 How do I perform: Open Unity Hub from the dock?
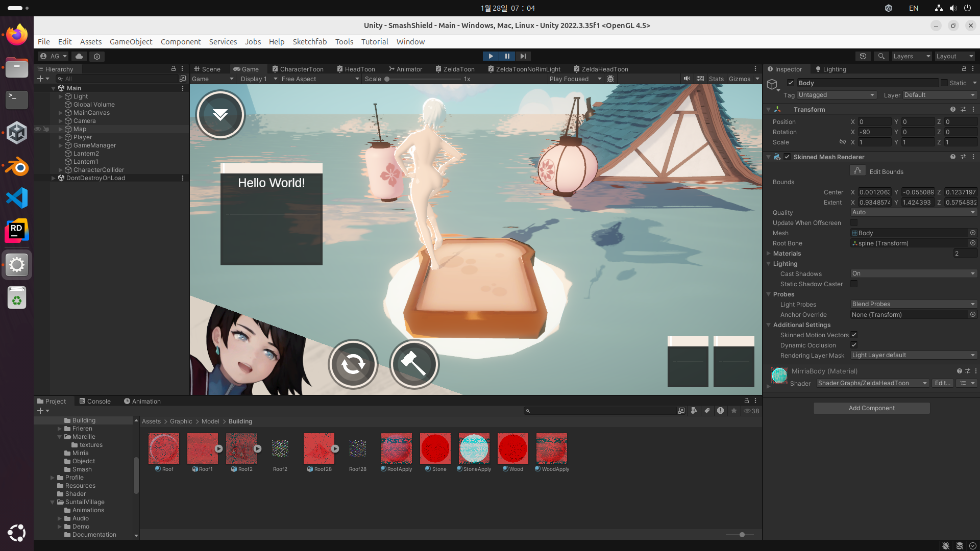tap(17, 133)
